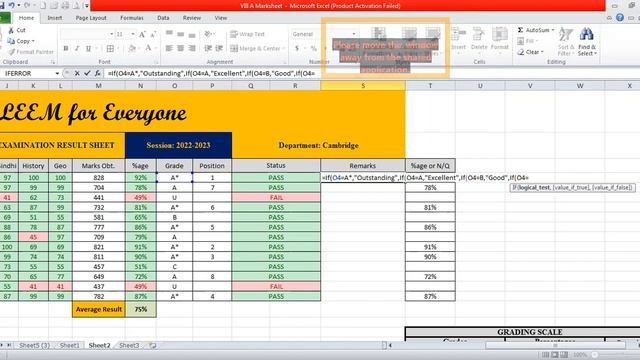640x360 pixels.
Task: Click the Decrease Font Size icon
Action: tap(153, 34)
